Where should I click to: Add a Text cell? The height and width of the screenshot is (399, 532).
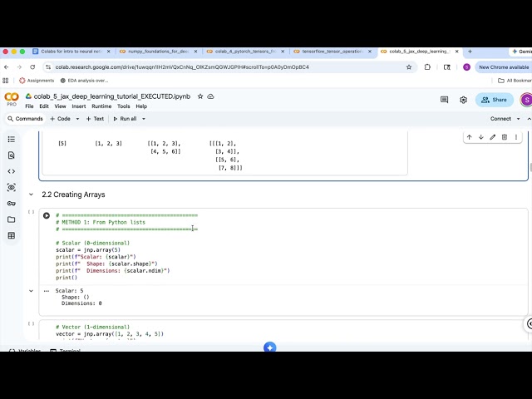(x=95, y=119)
